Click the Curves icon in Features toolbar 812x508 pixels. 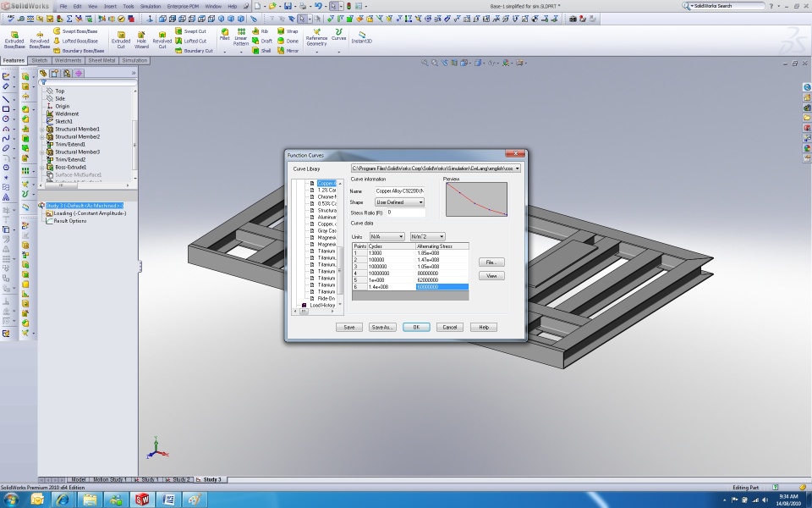pos(338,35)
